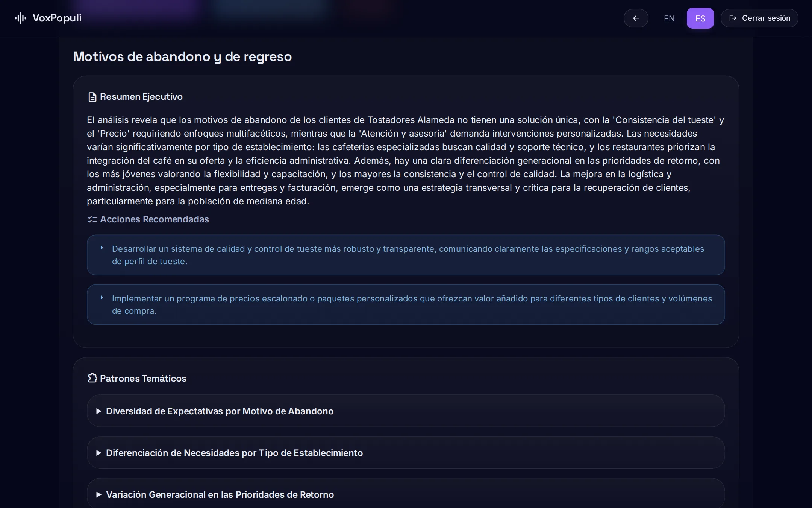Click the Resumen Ejecutivo heading text
Screen dimensions: 812x508
tap(141, 97)
